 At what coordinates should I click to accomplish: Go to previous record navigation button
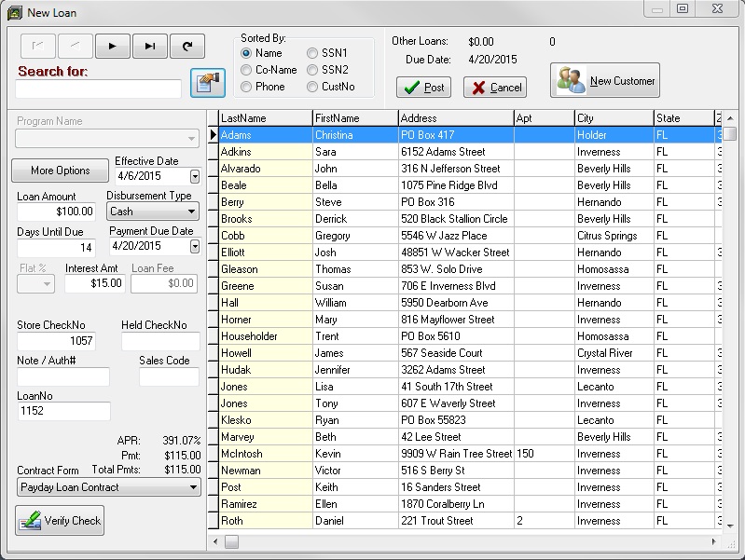tap(76, 46)
